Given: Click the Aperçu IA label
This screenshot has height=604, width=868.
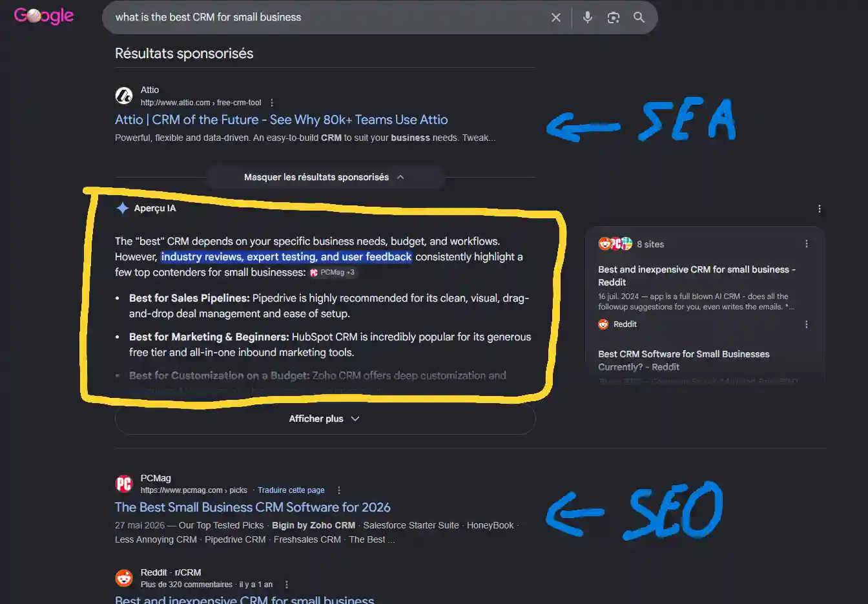Looking at the screenshot, I should (x=155, y=208).
